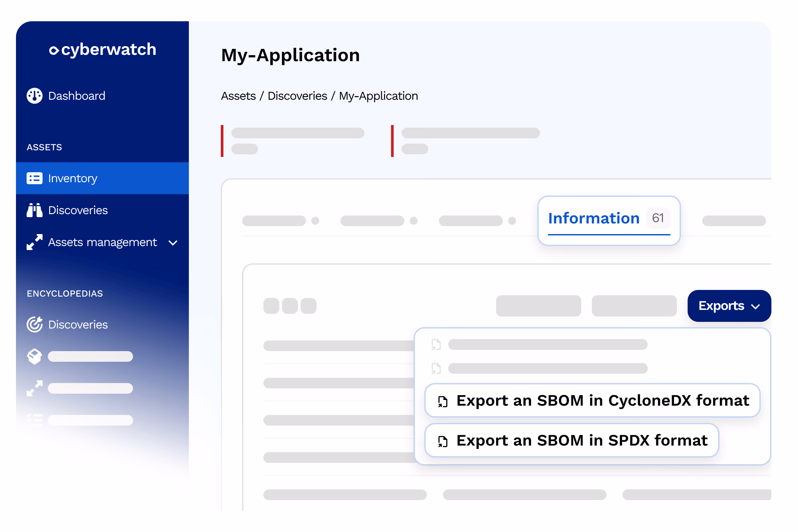Click the Assets management arrows icon
Image resolution: width=798 pixels, height=532 pixels.
pos(35,242)
